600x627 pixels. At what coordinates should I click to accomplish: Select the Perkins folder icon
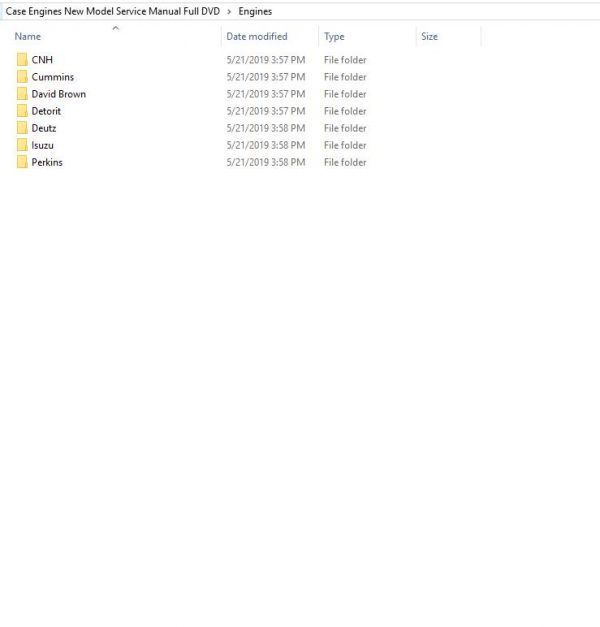pyautogui.click(x=22, y=162)
